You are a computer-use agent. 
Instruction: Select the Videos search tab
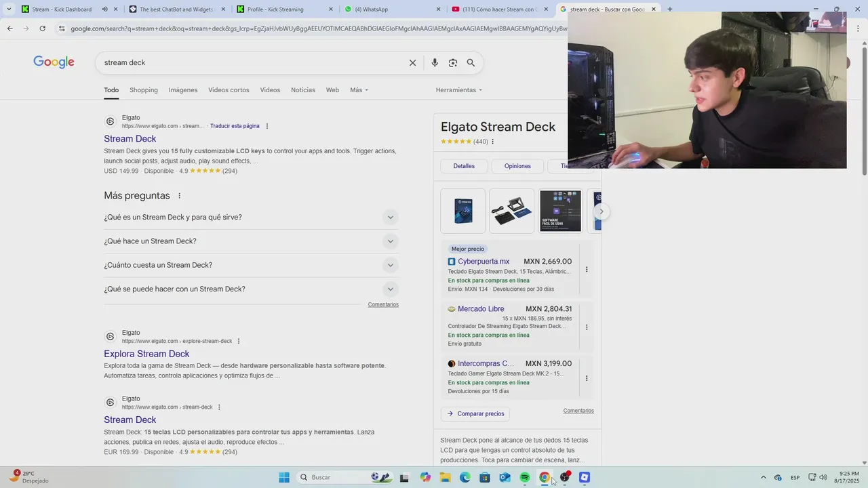tap(270, 89)
